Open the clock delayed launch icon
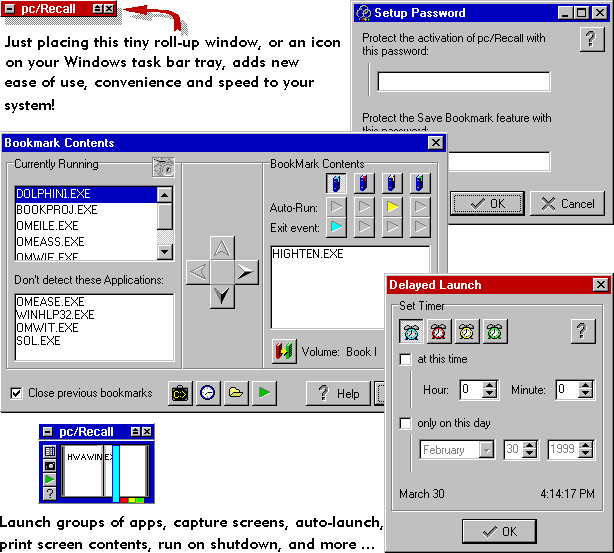Viewport: 614px width, 553px height. click(x=208, y=393)
